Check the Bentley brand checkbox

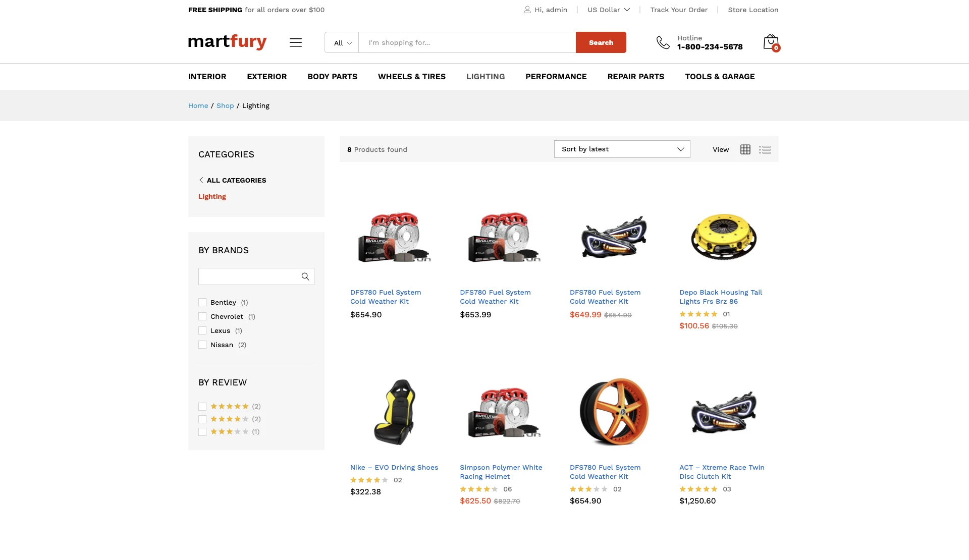(202, 302)
